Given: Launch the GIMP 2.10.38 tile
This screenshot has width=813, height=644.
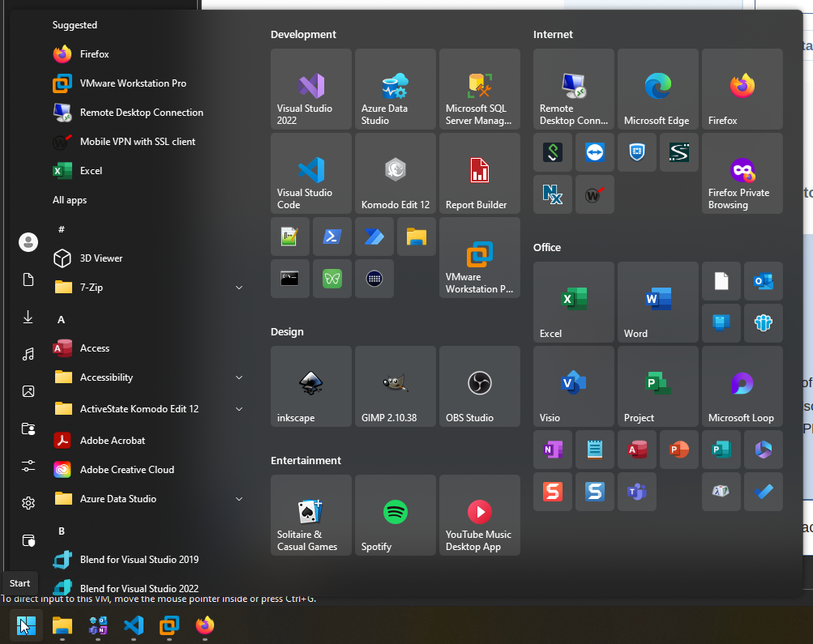Looking at the screenshot, I should pyautogui.click(x=395, y=386).
